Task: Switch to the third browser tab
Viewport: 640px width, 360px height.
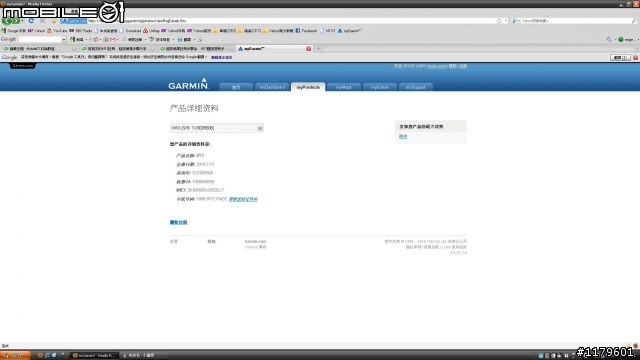Action: click(x=196, y=49)
